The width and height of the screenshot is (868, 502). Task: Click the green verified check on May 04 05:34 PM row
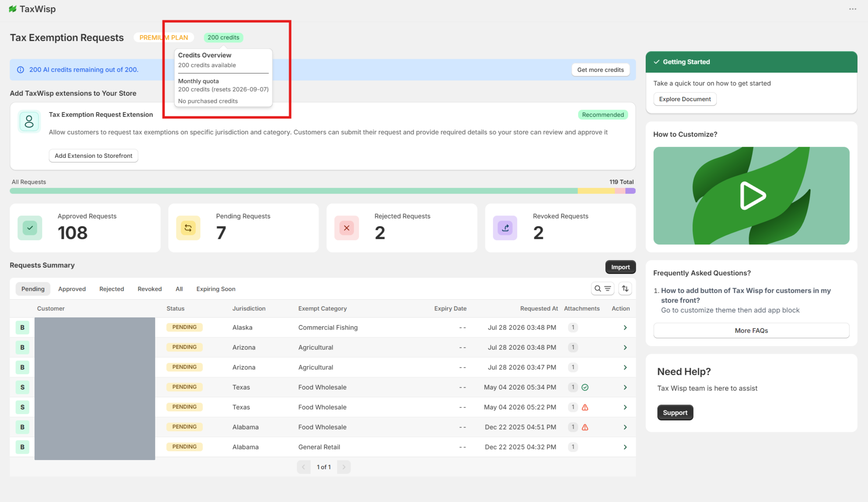point(585,387)
